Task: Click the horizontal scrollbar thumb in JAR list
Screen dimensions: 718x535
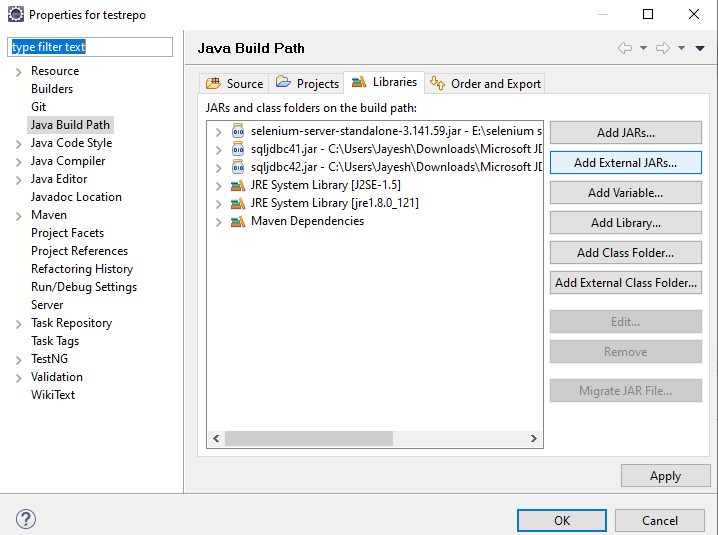Action: coord(309,438)
